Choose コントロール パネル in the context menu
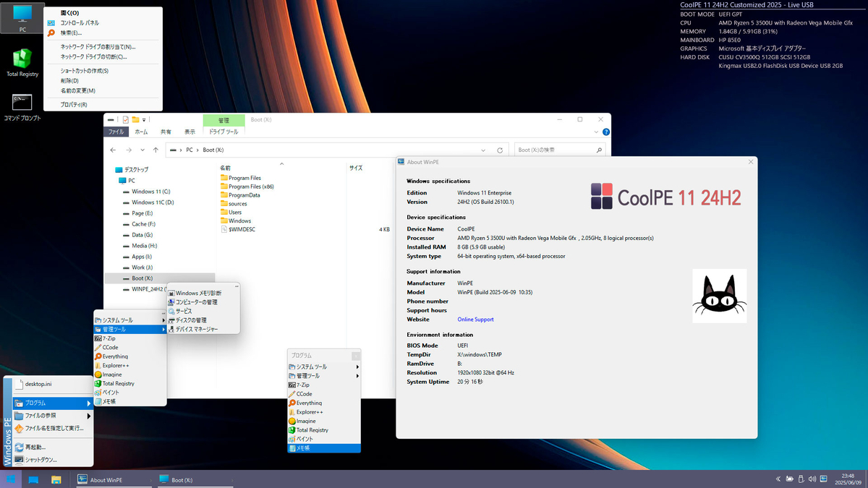868x488 pixels. (x=103, y=23)
